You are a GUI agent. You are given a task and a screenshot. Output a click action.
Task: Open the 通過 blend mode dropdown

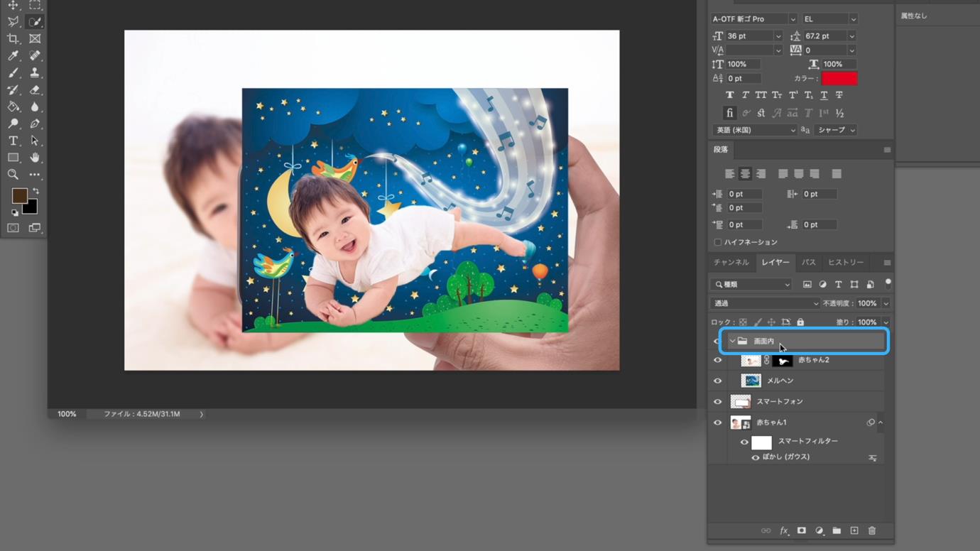point(765,304)
